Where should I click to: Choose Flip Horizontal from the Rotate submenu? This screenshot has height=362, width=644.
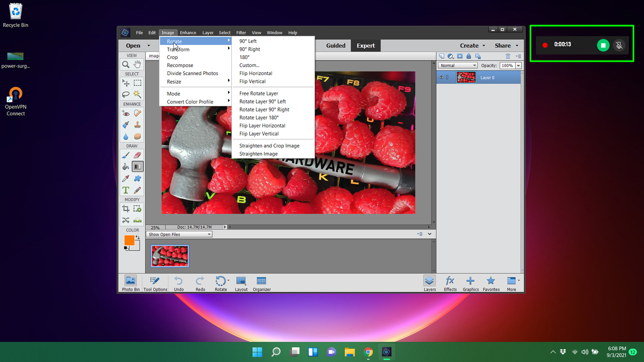(x=255, y=73)
